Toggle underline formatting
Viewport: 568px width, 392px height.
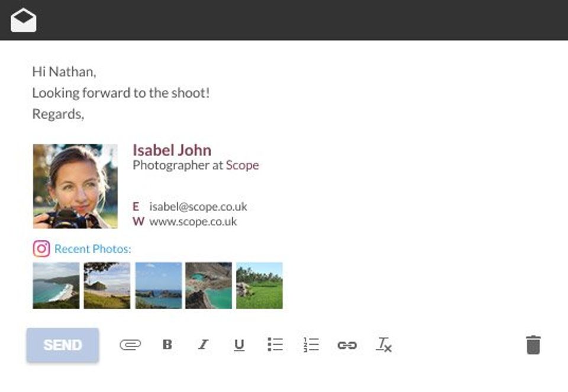tap(239, 345)
